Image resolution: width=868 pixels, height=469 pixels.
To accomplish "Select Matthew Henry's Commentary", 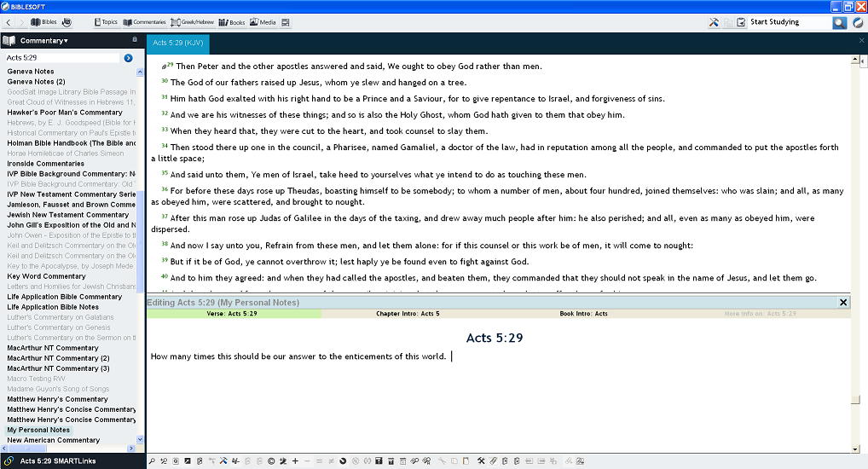I will tap(58, 399).
